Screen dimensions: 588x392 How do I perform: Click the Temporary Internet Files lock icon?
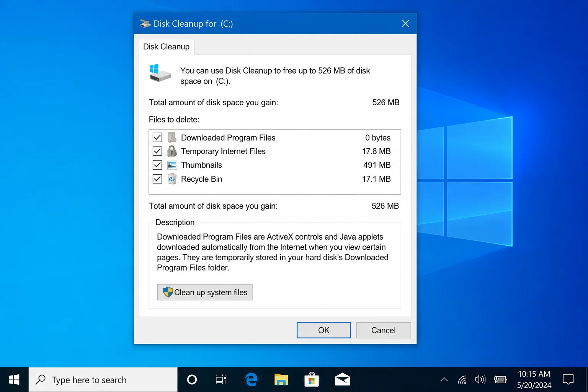[172, 151]
